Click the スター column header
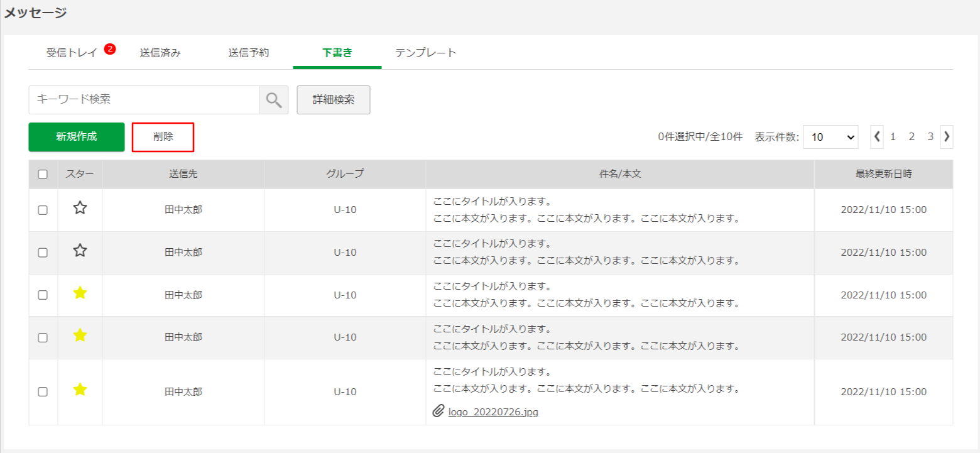 (x=80, y=174)
